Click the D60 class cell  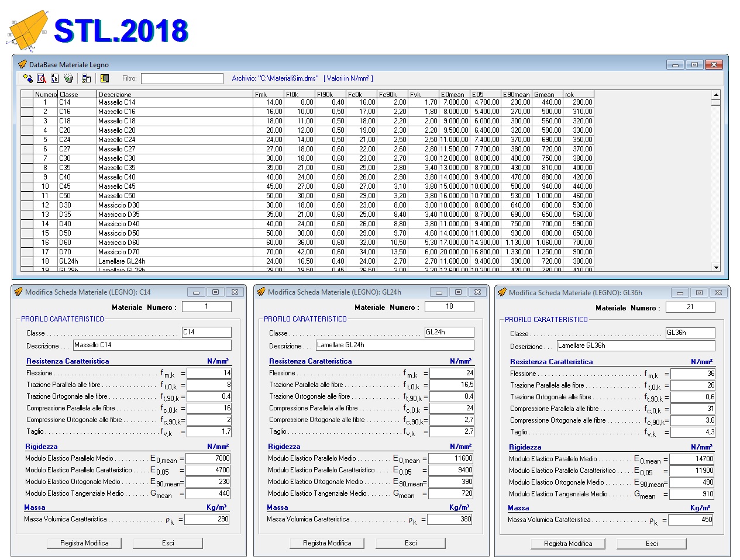click(x=77, y=243)
